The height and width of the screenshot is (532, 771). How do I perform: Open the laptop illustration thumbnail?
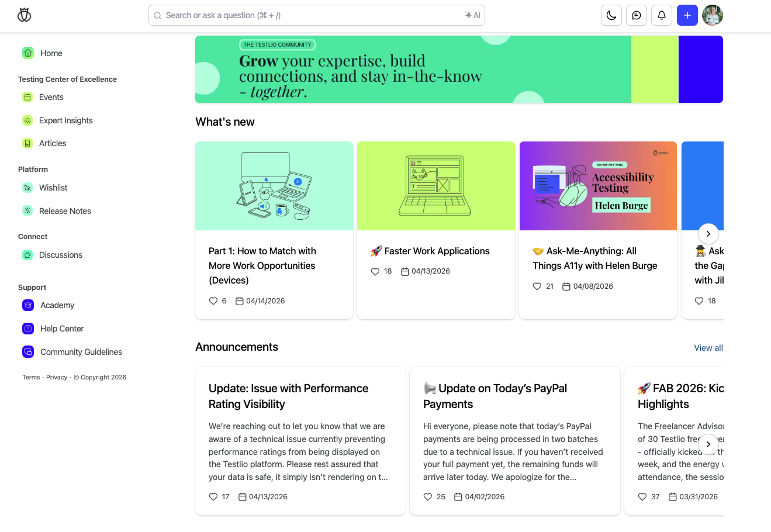coord(436,186)
